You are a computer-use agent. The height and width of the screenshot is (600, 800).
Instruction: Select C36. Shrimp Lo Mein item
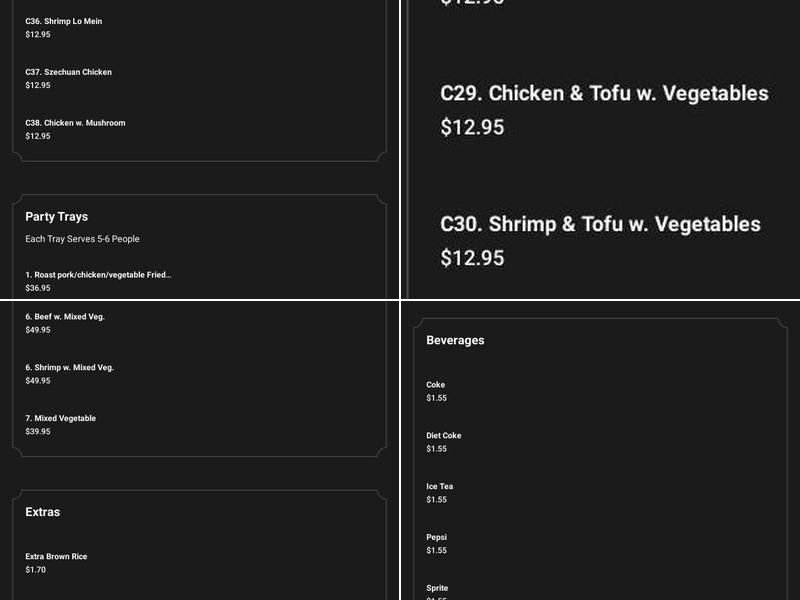[64, 21]
